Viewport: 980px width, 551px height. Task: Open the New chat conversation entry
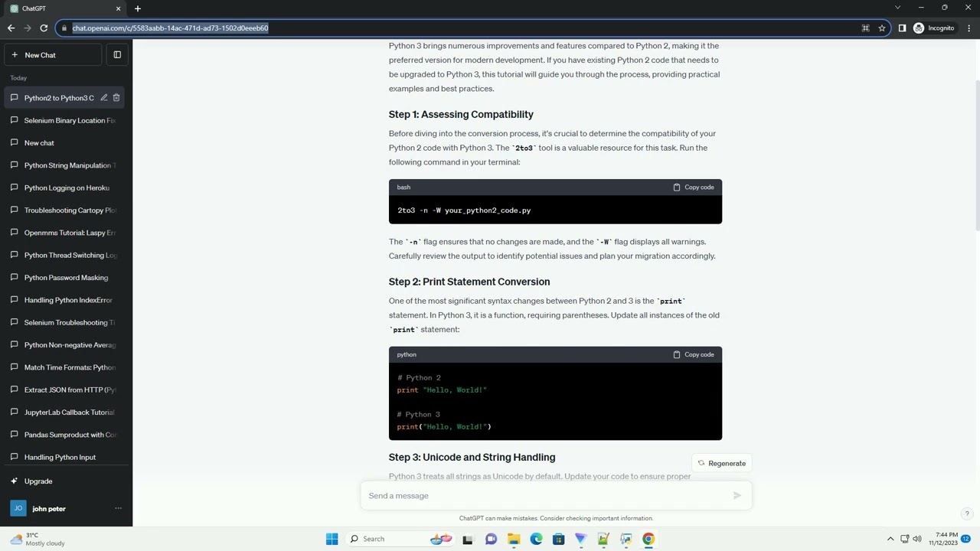point(66,143)
